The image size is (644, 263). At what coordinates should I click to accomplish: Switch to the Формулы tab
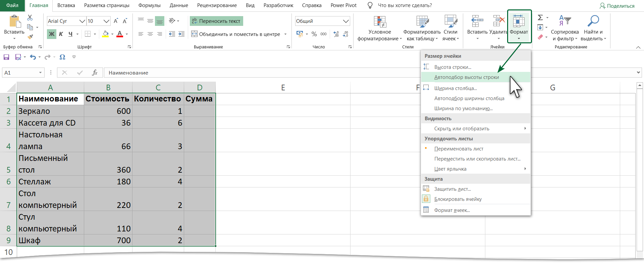point(149,5)
